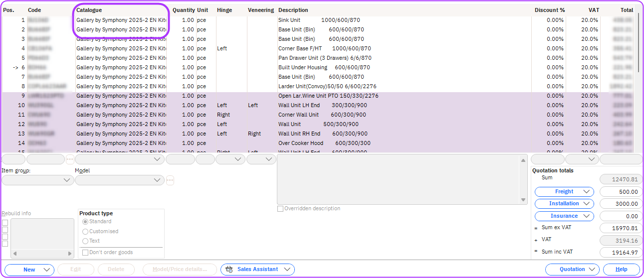Image resolution: width=644 pixels, height=278 pixels.
Task: Select the Customised product type
Action: [x=85, y=232]
